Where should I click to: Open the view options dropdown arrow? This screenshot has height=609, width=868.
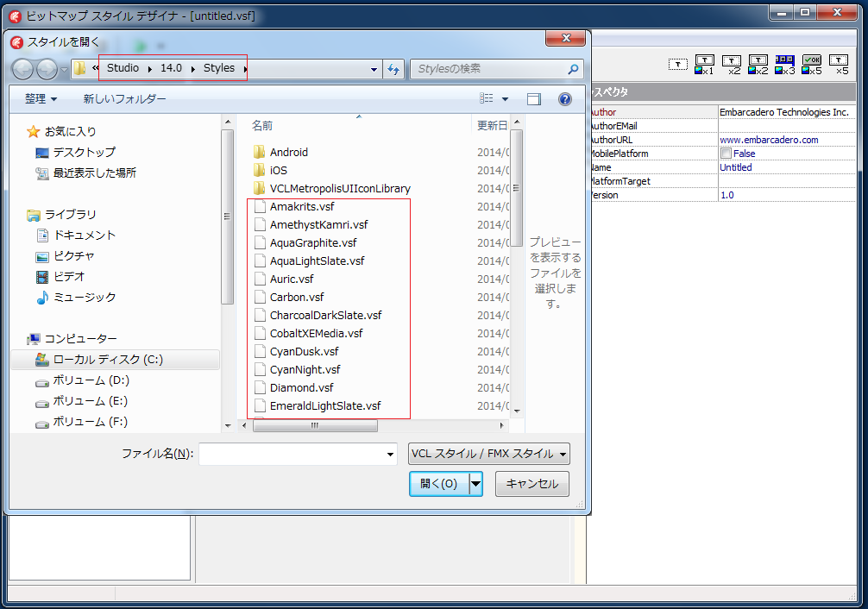click(505, 99)
